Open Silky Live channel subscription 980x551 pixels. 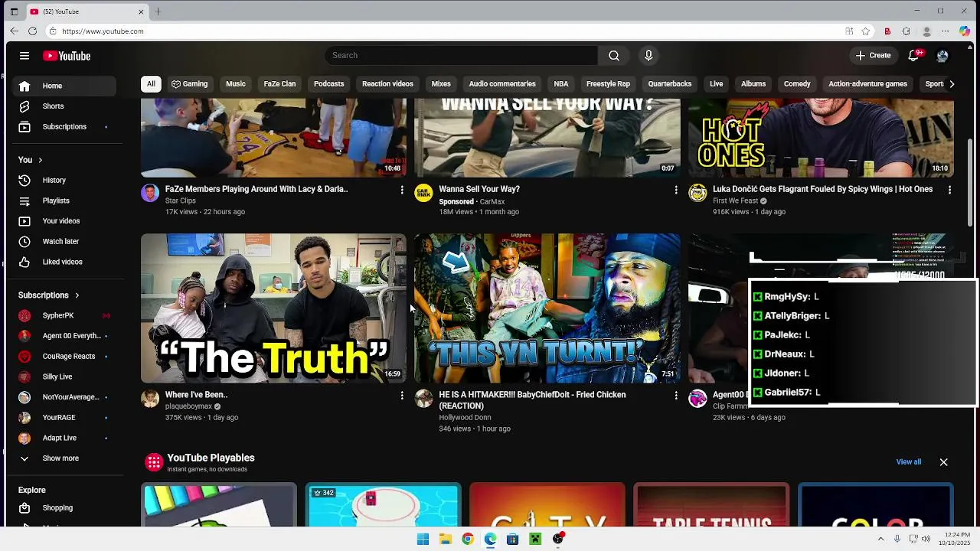pos(64,377)
